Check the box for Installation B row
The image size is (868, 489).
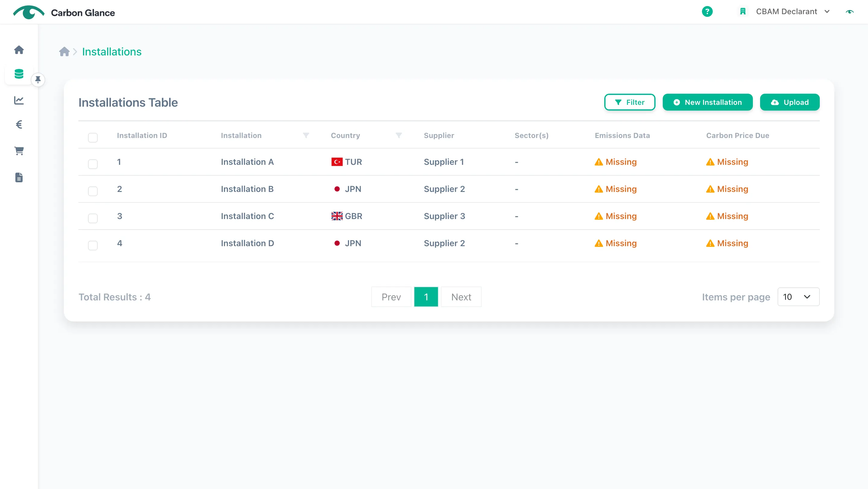point(93,191)
